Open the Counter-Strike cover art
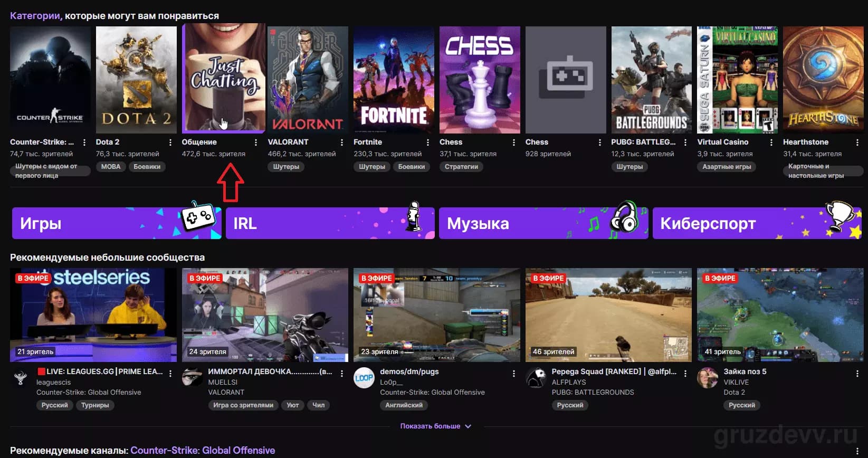868x458 pixels. 51,80
